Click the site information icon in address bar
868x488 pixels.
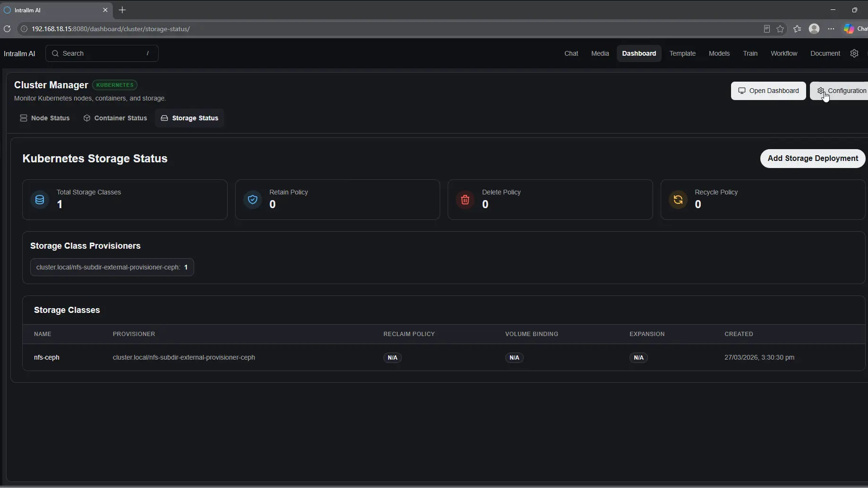tap(24, 29)
